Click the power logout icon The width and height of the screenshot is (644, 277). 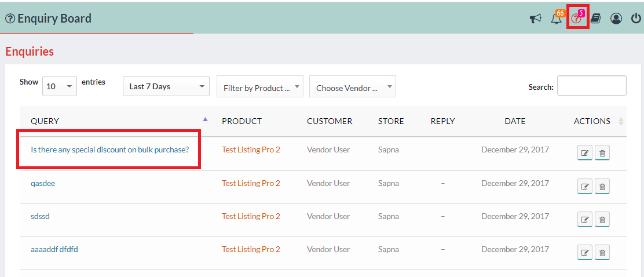[x=636, y=19]
